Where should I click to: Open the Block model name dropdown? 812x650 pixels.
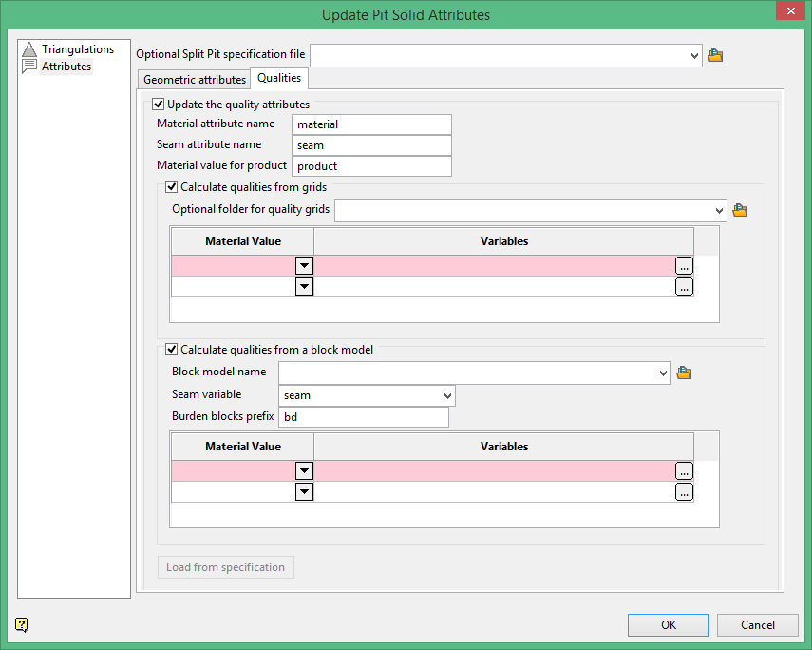pyautogui.click(x=663, y=373)
